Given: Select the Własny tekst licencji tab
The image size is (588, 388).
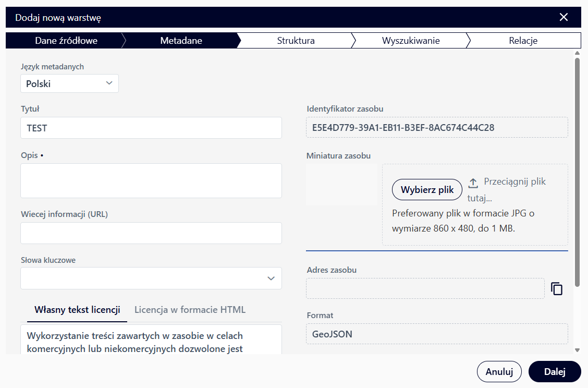Looking at the screenshot, I should (77, 310).
